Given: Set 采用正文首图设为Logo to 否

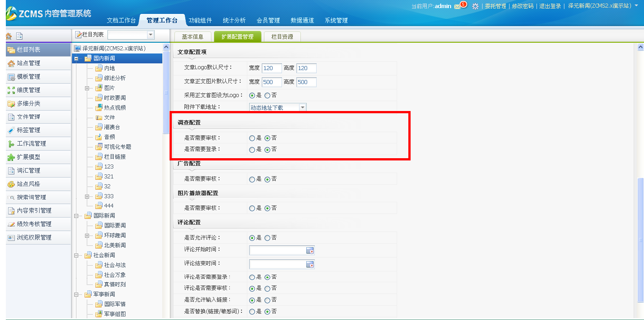Looking at the screenshot, I should (x=268, y=95).
